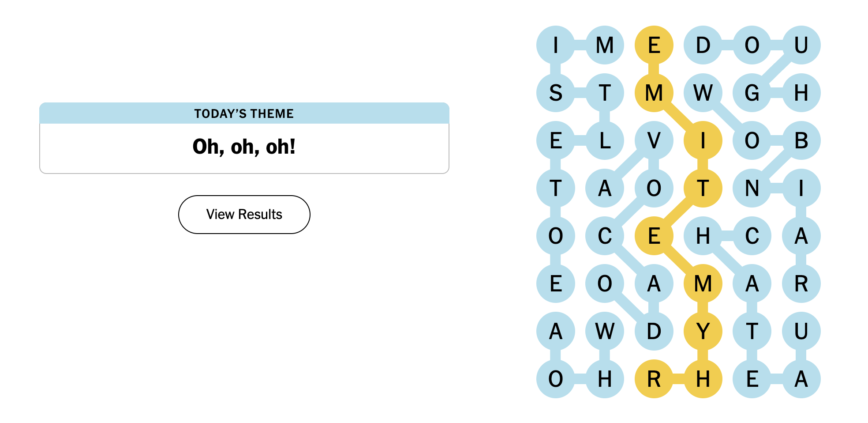Select the yellow letter Y tile
The image size is (868, 423).
(703, 331)
